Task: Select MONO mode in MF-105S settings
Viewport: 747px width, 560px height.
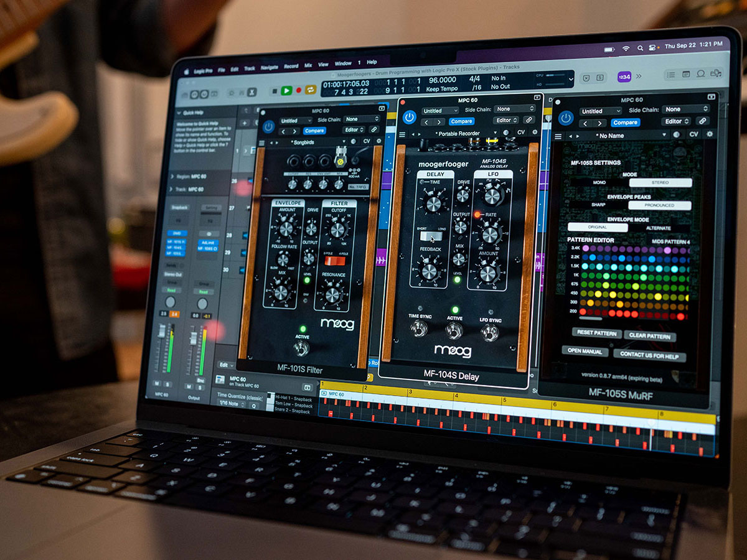Action: 599,183
